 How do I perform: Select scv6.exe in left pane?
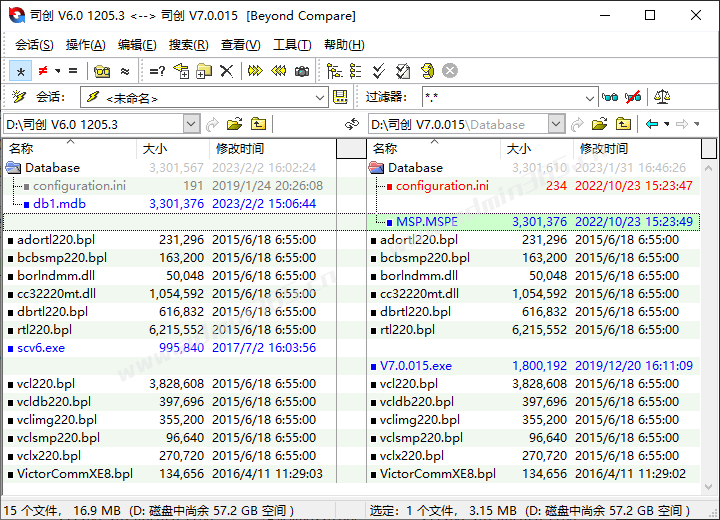(x=41, y=348)
